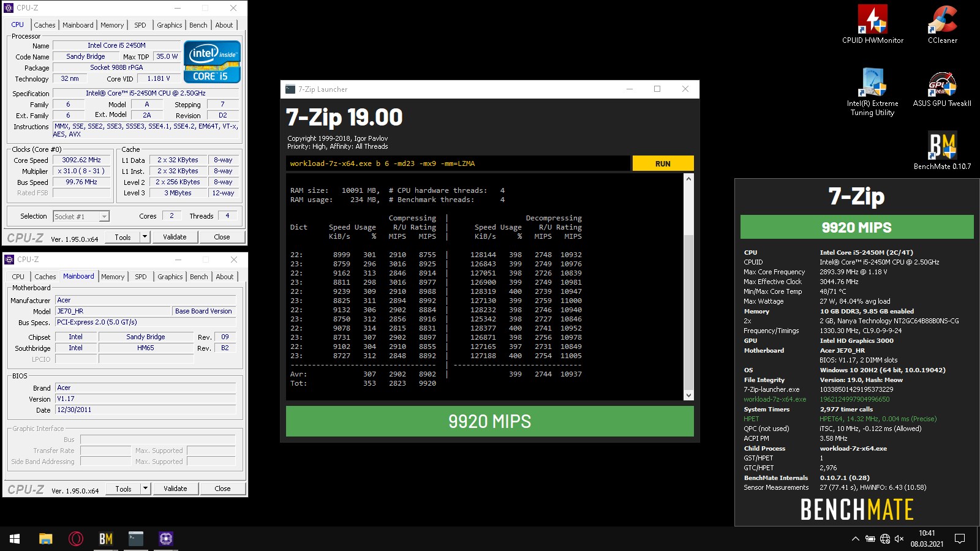Switch to 7-Zip launcher console in taskbar
Screen dimensions: 980x551
point(136,539)
